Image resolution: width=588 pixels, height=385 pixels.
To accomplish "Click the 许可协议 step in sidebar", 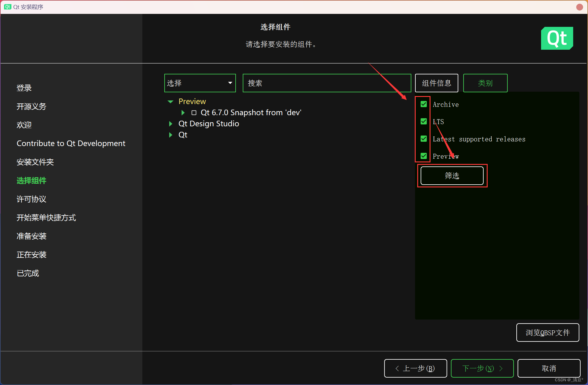I will [31, 199].
